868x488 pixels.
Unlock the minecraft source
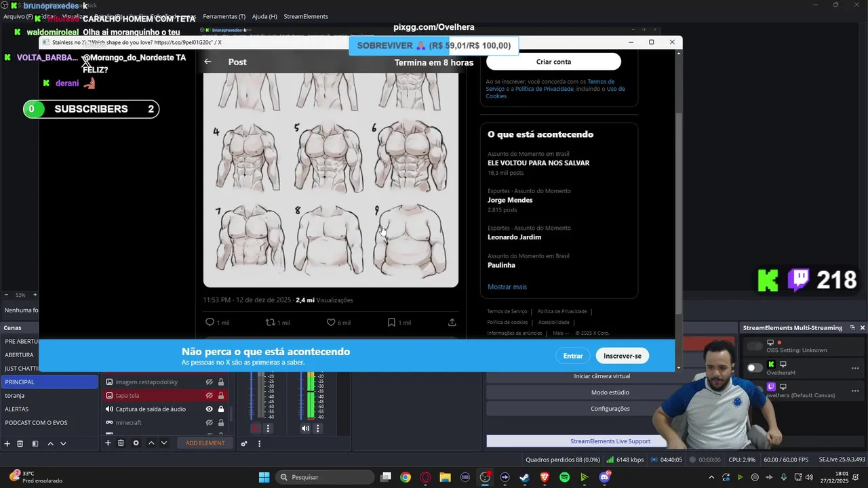(x=221, y=422)
